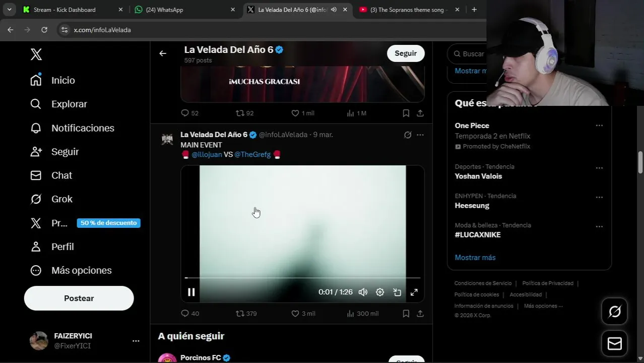Open floating messages envelope button

615,344
